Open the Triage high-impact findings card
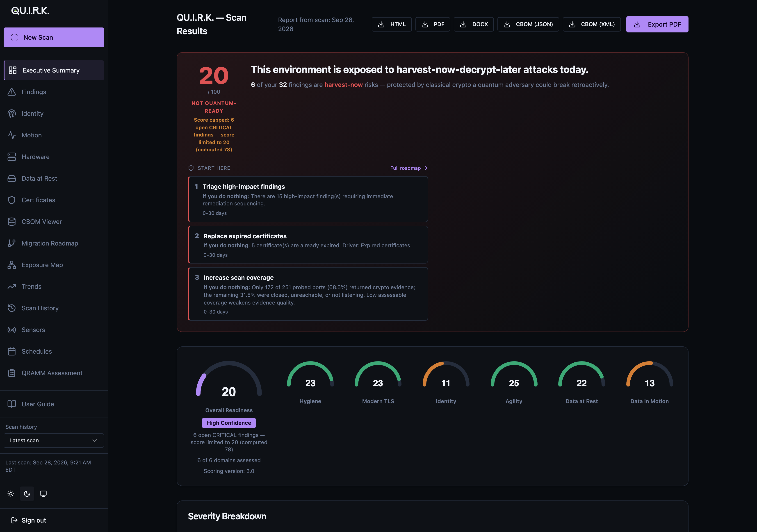Viewport: 757px width, 532px height. (308, 199)
